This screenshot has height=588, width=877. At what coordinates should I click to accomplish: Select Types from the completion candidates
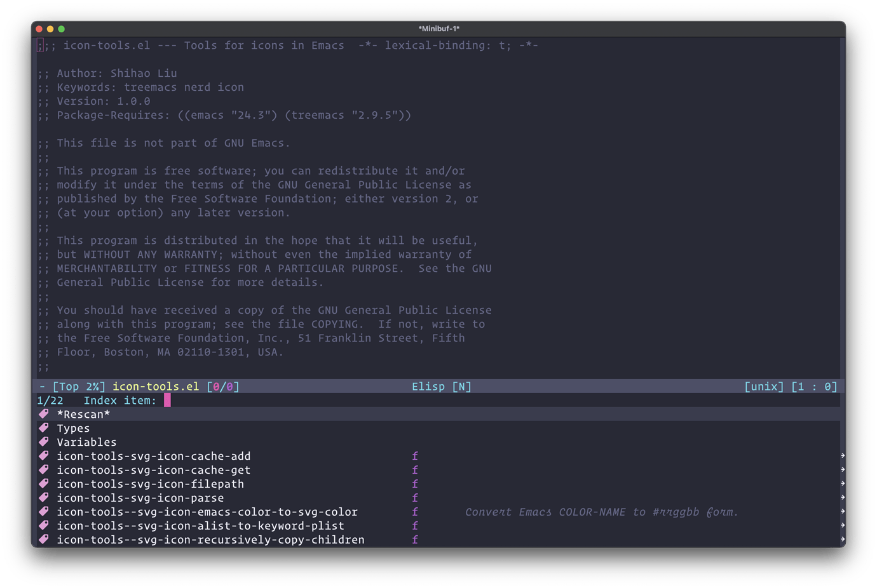point(73,428)
